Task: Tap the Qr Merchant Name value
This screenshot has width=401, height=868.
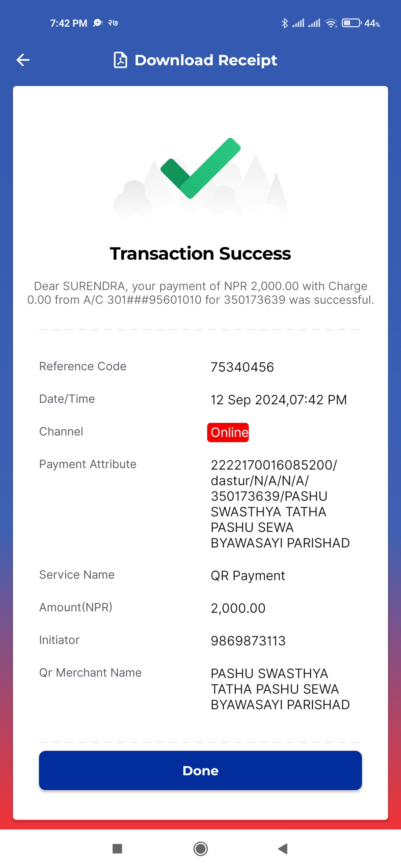Action: [280, 689]
